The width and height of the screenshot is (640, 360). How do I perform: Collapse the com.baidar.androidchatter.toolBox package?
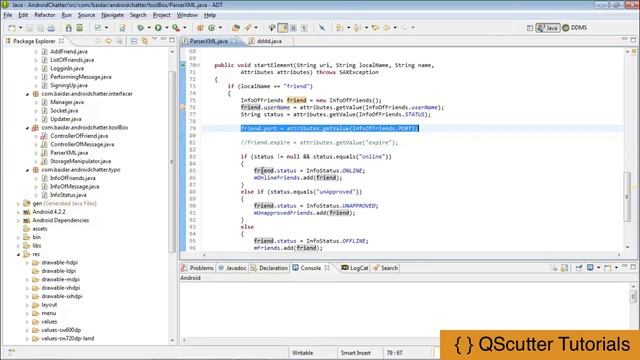(27, 128)
